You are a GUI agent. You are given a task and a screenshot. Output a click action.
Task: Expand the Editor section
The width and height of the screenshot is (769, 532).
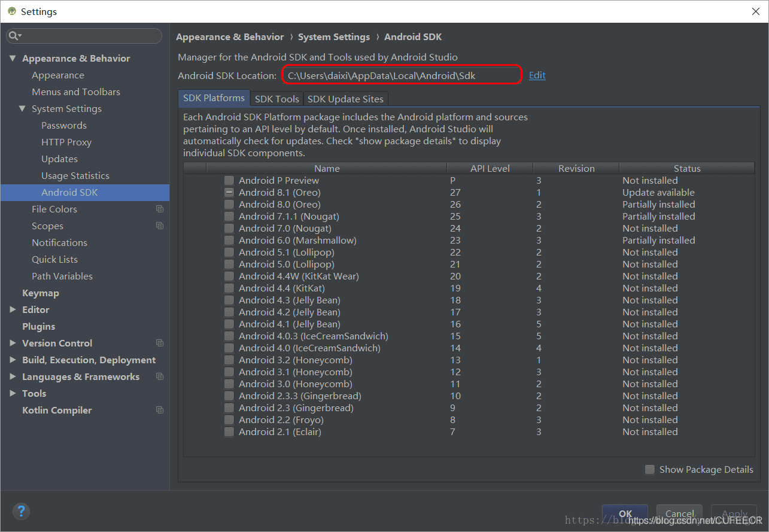click(x=13, y=309)
